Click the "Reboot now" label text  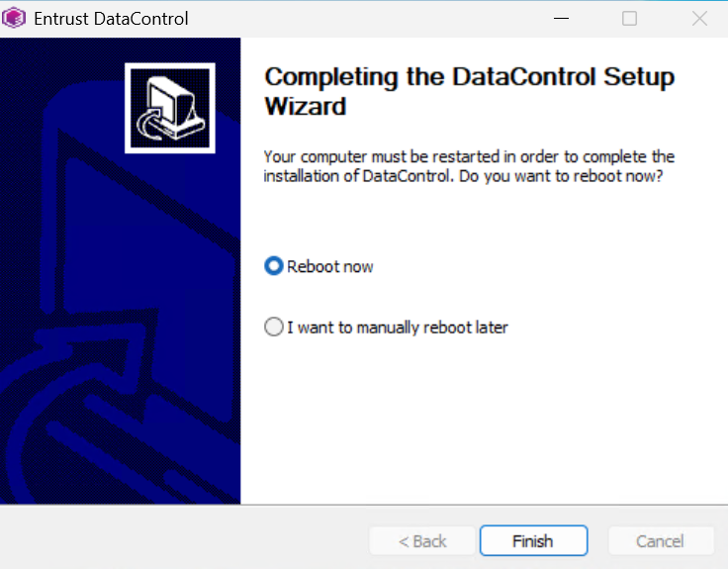[x=330, y=266]
